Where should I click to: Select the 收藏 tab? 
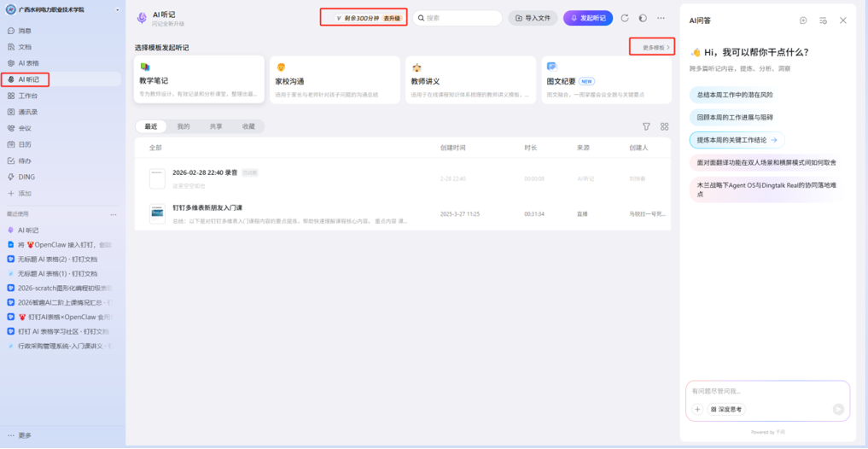248,126
